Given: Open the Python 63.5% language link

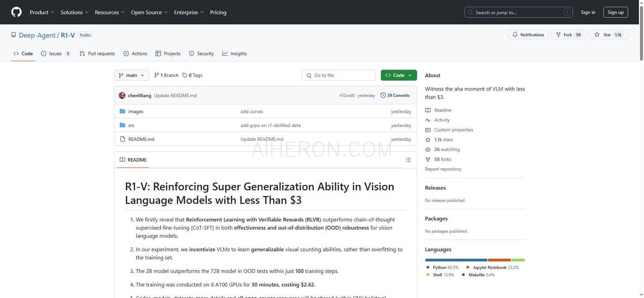Looking at the screenshot, I should coord(442,268).
